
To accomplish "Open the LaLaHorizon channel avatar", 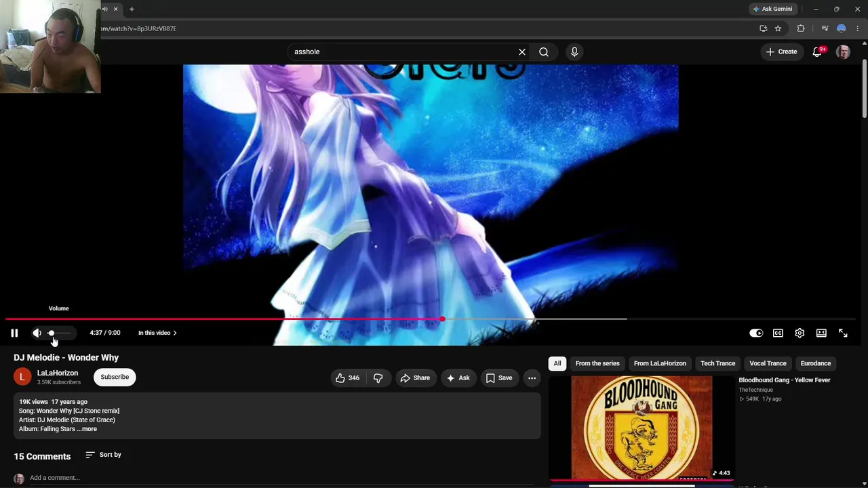I will pyautogui.click(x=22, y=377).
